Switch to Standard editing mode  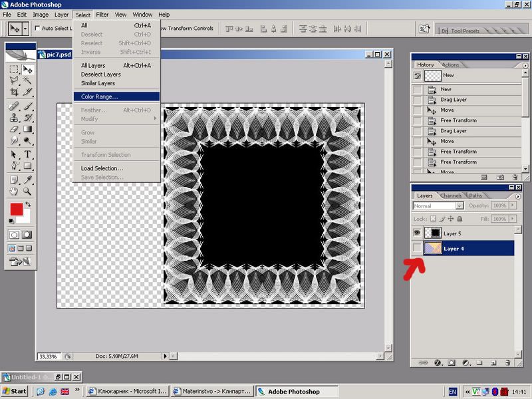coord(14,235)
